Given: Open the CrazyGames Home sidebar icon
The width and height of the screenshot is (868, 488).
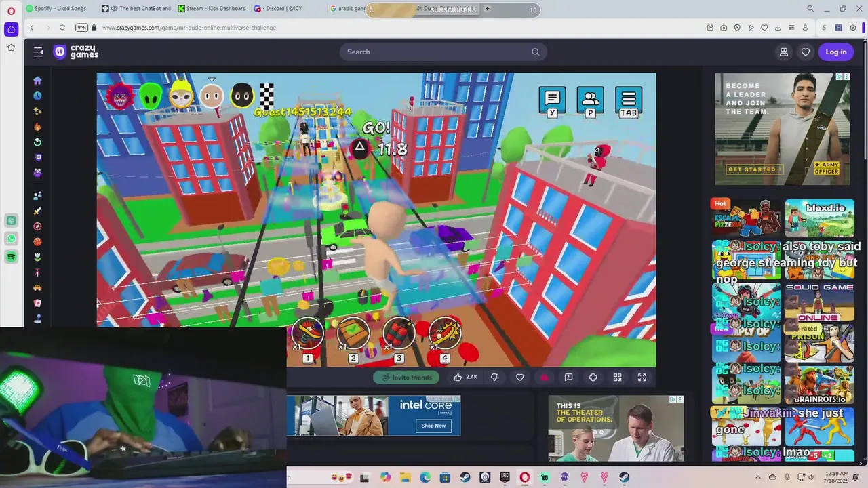Looking at the screenshot, I should 37,80.
